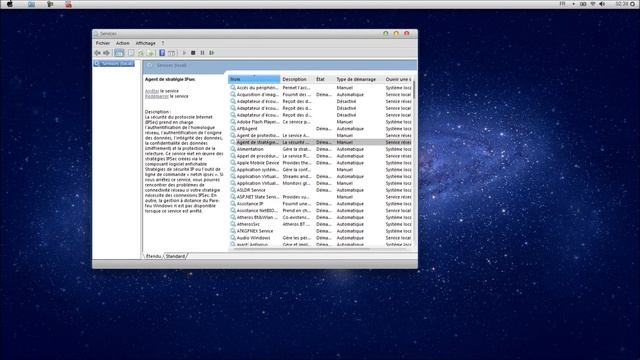This screenshot has width=640, height=360.
Task: Select the ATKGFNEX Service row
Action: [320, 231]
